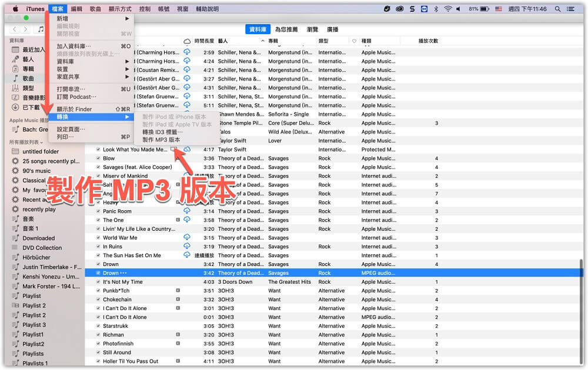Switch to the 廣播 tab
588x370 pixels.
pyautogui.click(x=332, y=29)
